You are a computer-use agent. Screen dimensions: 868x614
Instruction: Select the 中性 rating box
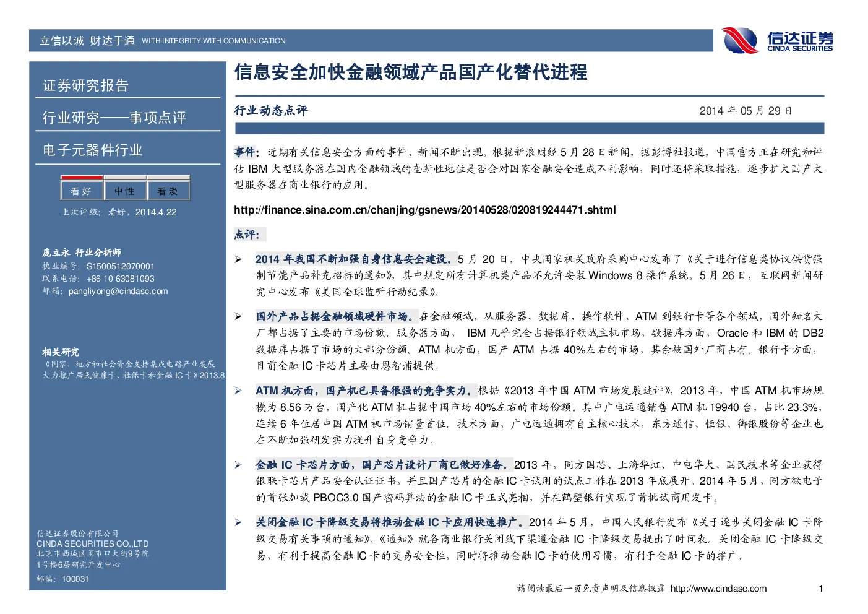click(x=125, y=188)
